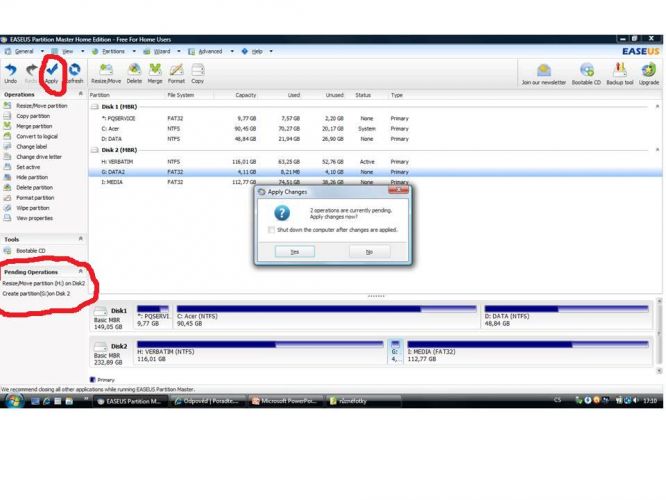Click I: MEDIA (FAT32) disk map block

coord(528,352)
